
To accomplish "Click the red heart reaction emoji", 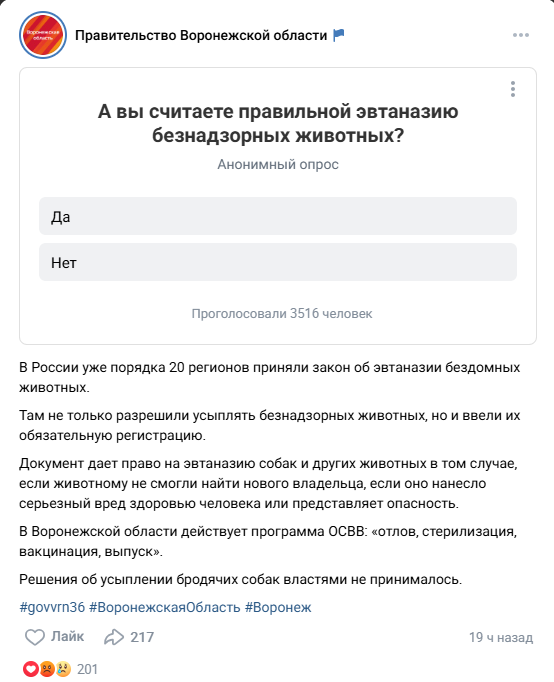I will (31, 669).
